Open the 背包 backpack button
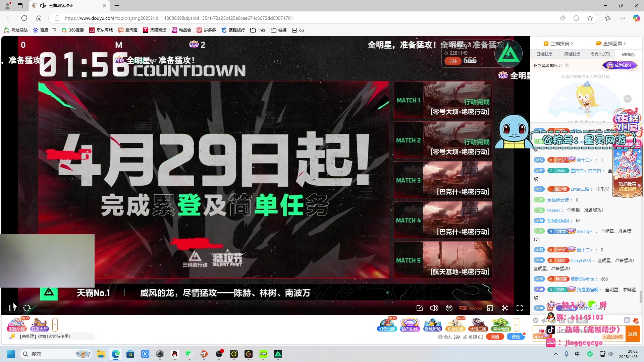 (x=516, y=337)
